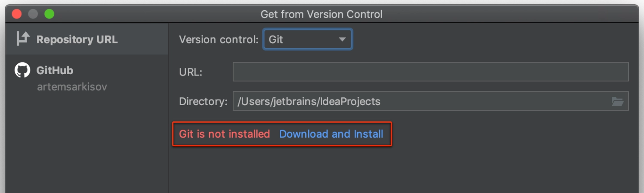This screenshot has height=193, width=644.
Task: Select the Repository URL sidebar entry
Action: coord(87,39)
